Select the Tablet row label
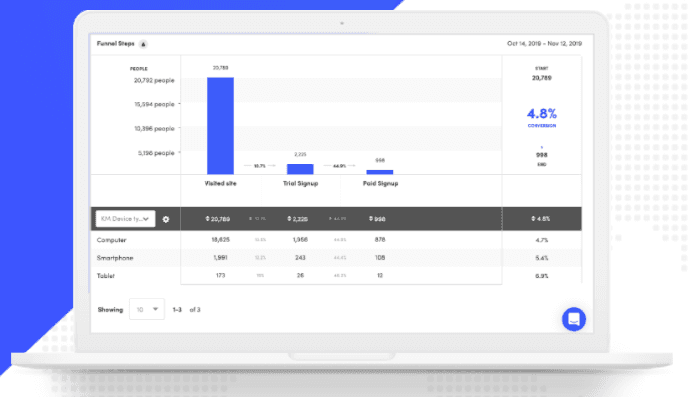 click(106, 276)
